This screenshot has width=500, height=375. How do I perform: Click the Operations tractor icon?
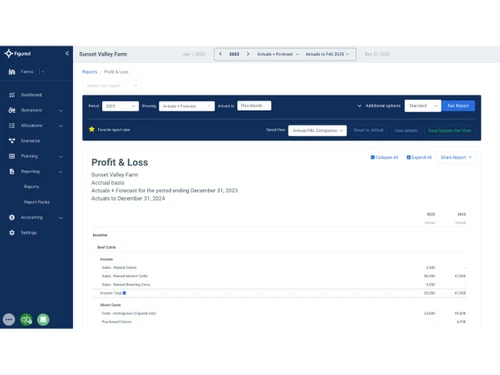pos(12,110)
